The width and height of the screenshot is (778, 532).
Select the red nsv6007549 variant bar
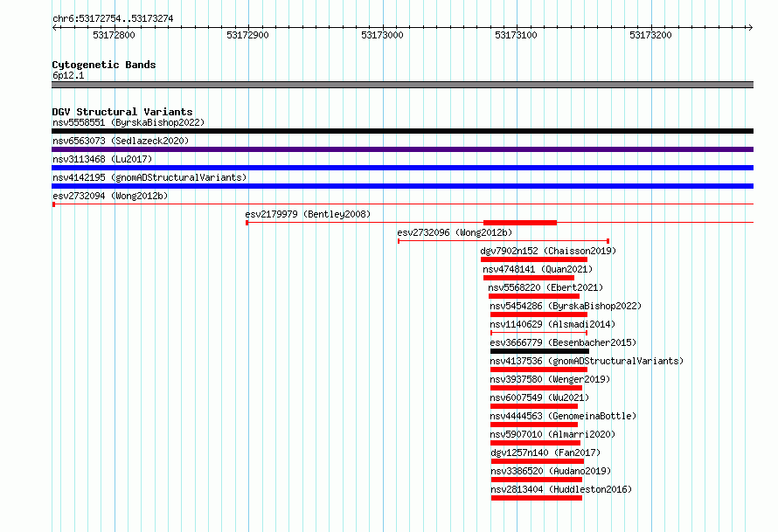[534, 406]
